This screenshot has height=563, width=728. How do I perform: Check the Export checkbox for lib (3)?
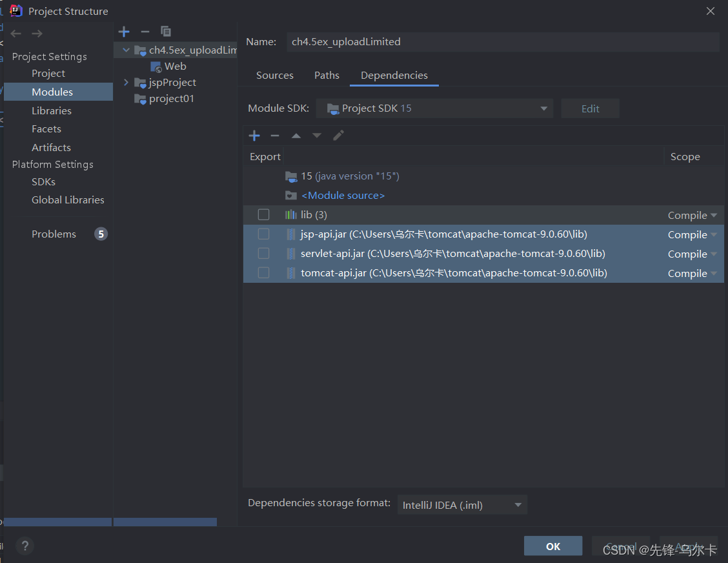[x=263, y=214]
